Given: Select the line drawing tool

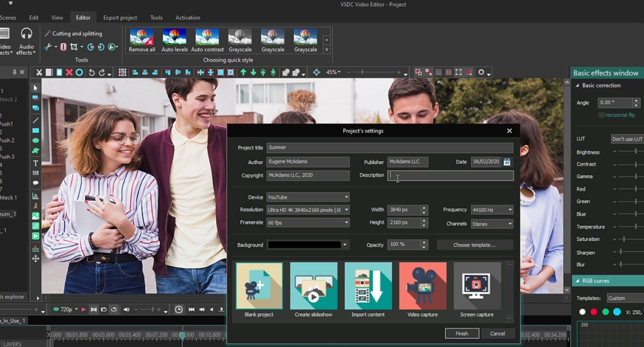Looking at the screenshot, I should click(36, 120).
